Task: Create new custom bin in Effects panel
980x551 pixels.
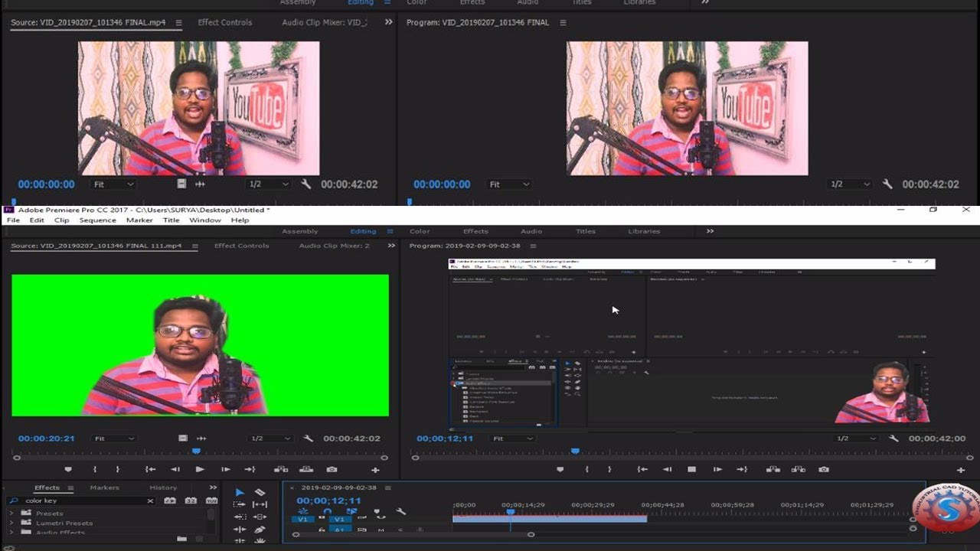Action: tap(181, 540)
